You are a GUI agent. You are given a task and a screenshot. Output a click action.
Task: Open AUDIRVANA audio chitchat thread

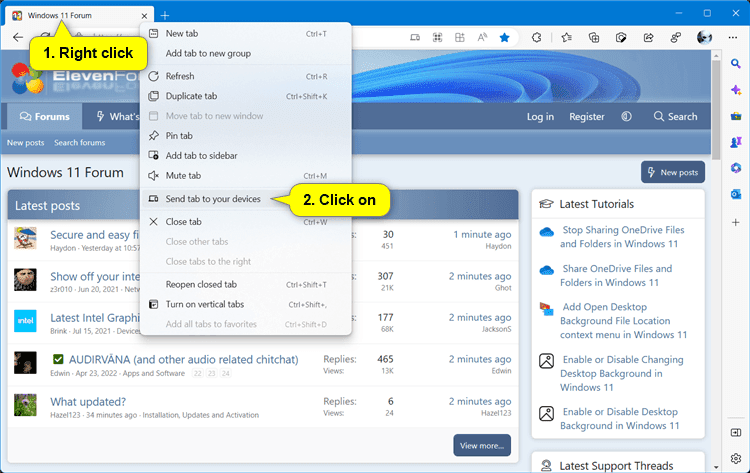(x=184, y=360)
